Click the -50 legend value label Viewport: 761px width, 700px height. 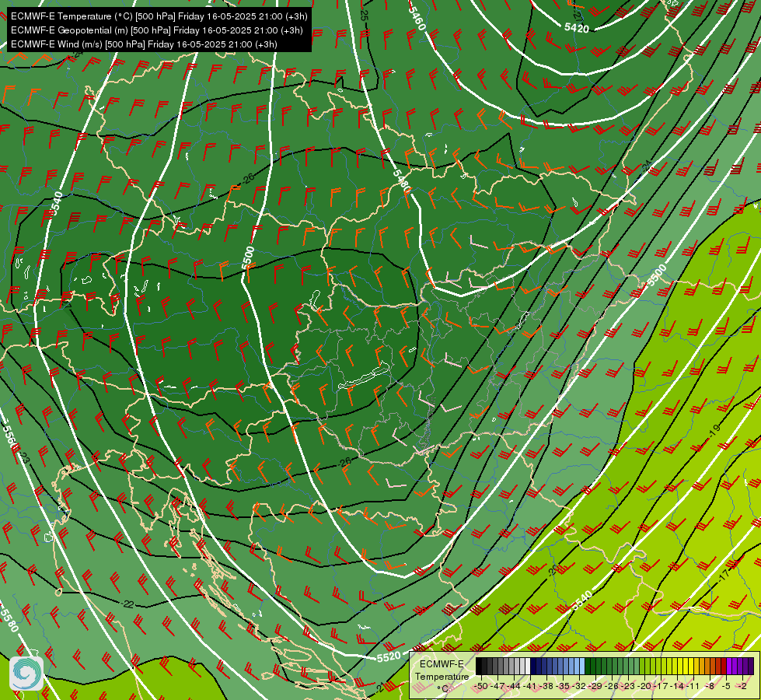click(481, 686)
